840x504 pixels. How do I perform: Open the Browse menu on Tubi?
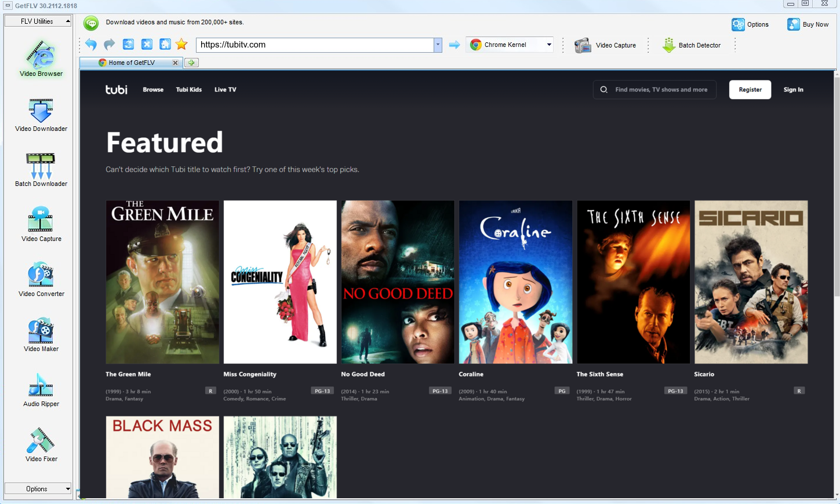[x=153, y=90]
